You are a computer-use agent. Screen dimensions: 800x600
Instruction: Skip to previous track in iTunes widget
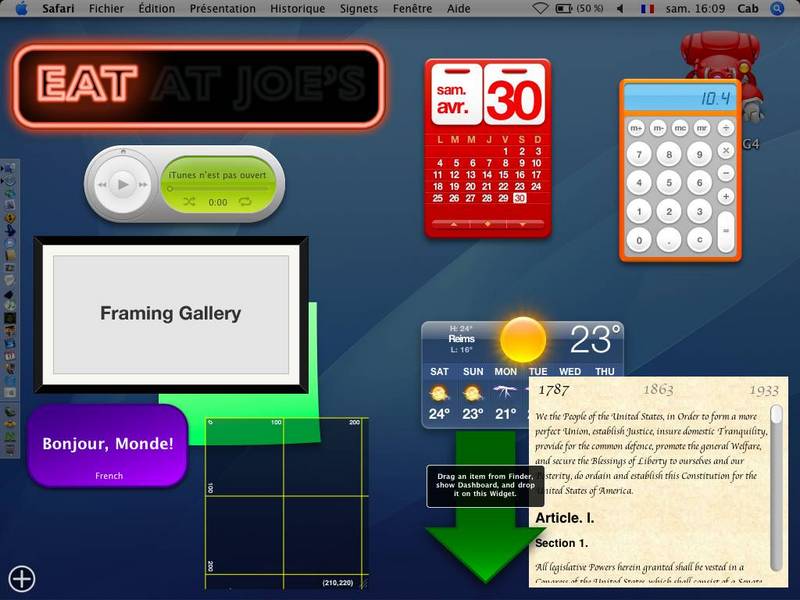103,185
